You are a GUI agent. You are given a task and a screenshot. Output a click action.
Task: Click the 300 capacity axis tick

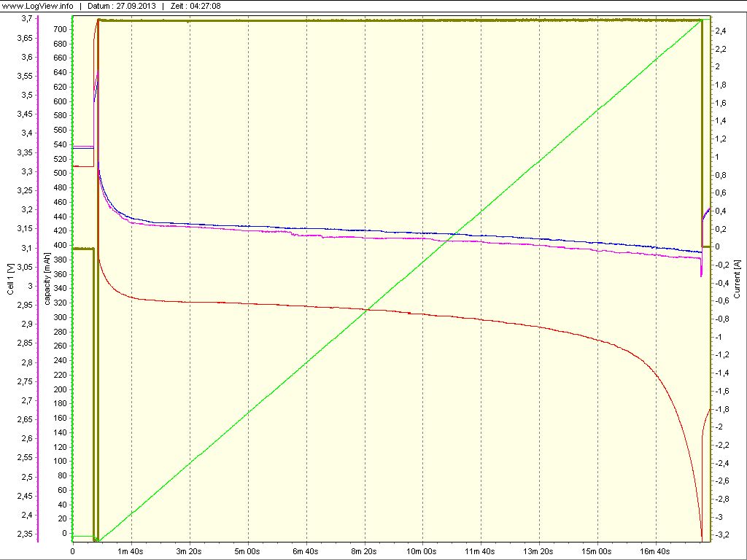61,318
